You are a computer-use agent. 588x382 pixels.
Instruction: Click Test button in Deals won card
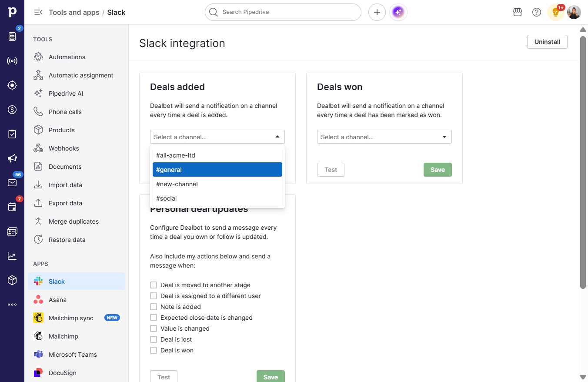331,170
